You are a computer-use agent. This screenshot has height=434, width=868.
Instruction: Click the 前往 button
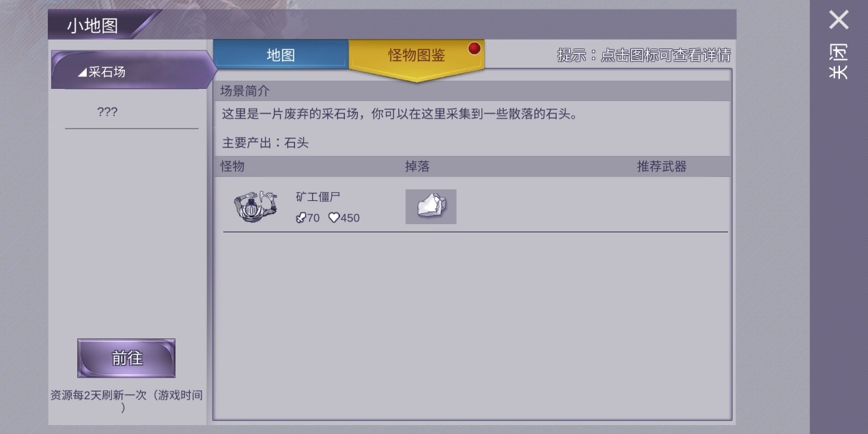pos(126,358)
